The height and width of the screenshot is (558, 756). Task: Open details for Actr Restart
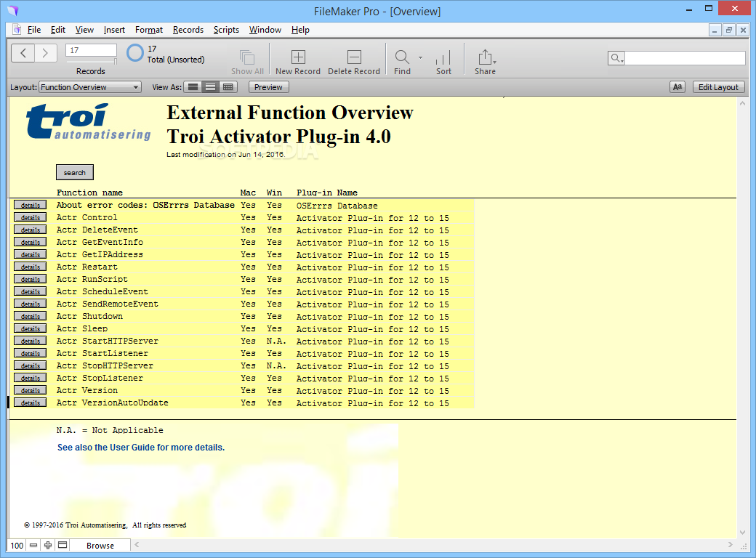coord(31,267)
